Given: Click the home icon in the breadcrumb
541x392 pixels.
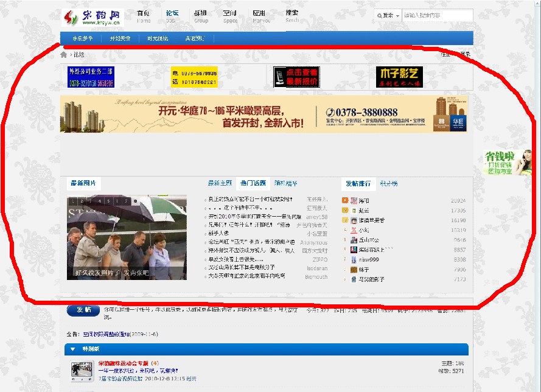Looking at the screenshot, I should tap(63, 55).
